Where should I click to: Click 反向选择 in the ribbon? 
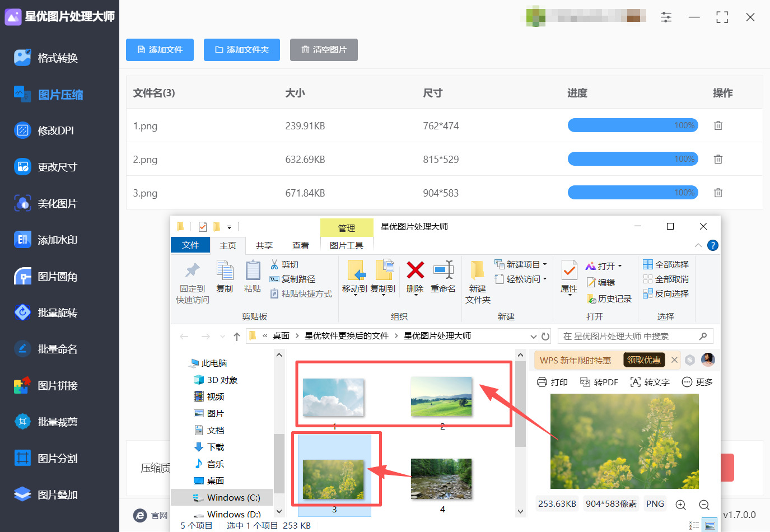click(x=666, y=293)
